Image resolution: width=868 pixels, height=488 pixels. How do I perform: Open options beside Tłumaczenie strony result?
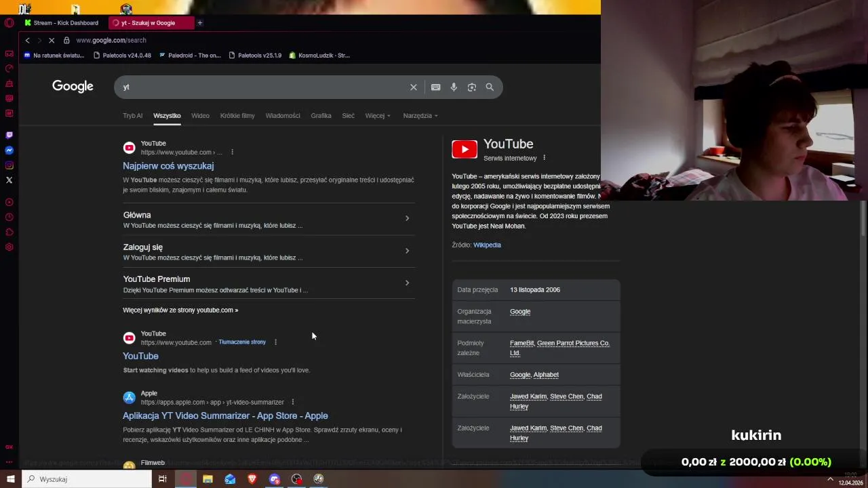[275, 342]
